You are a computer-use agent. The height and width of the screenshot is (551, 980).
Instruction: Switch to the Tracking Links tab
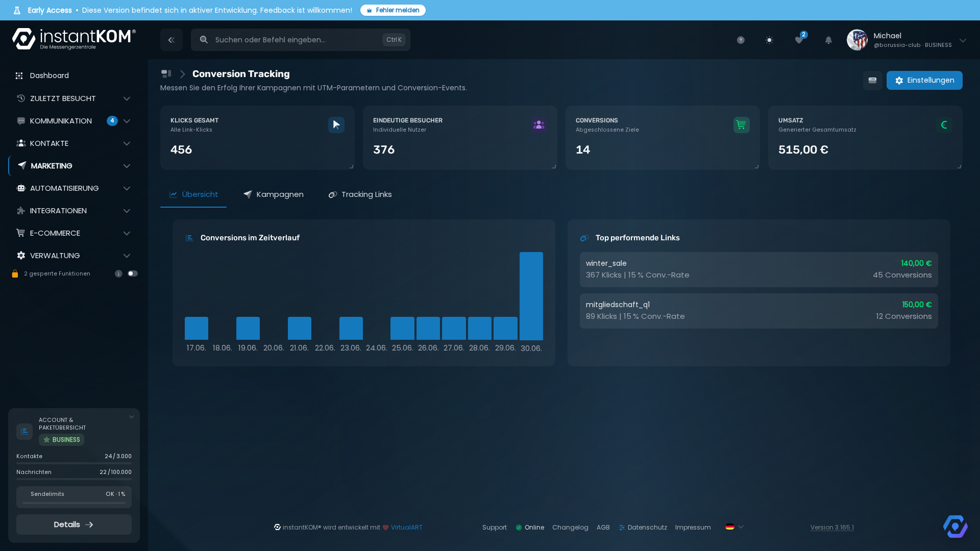coord(360,194)
